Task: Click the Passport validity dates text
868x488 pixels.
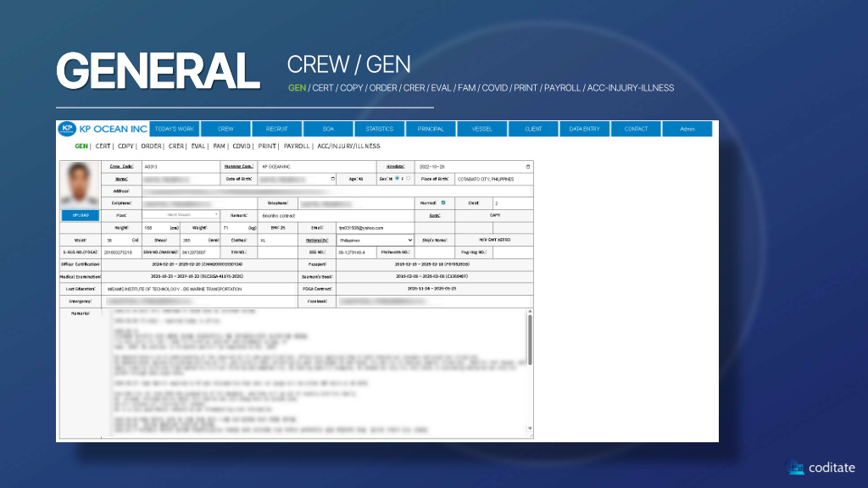Action: (x=431, y=264)
